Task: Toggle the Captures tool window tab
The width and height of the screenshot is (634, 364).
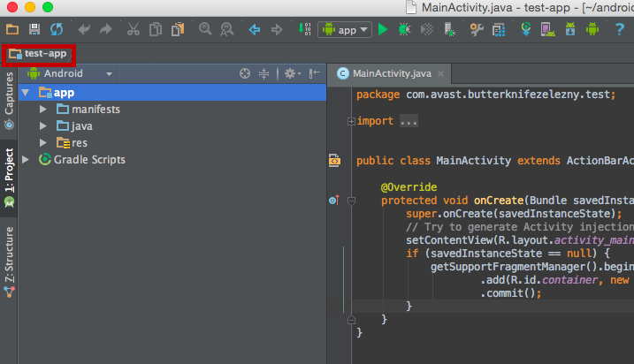Action: (9, 100)
